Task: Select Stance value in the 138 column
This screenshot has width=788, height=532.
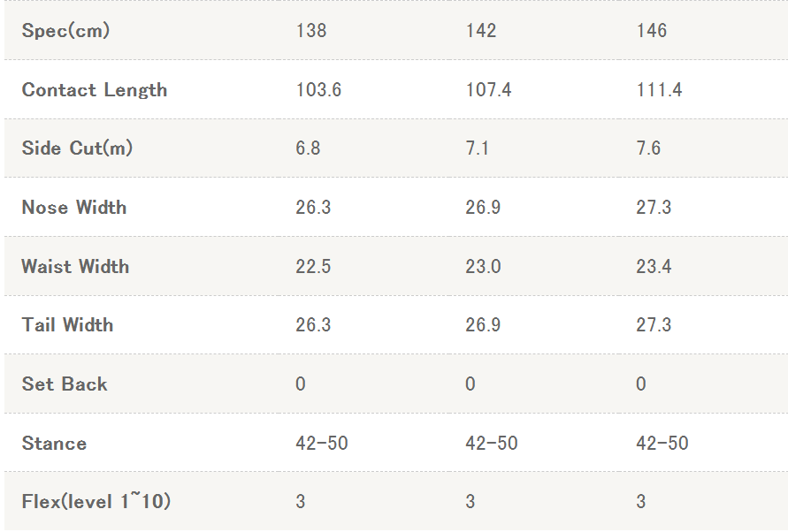Action: 322,444
